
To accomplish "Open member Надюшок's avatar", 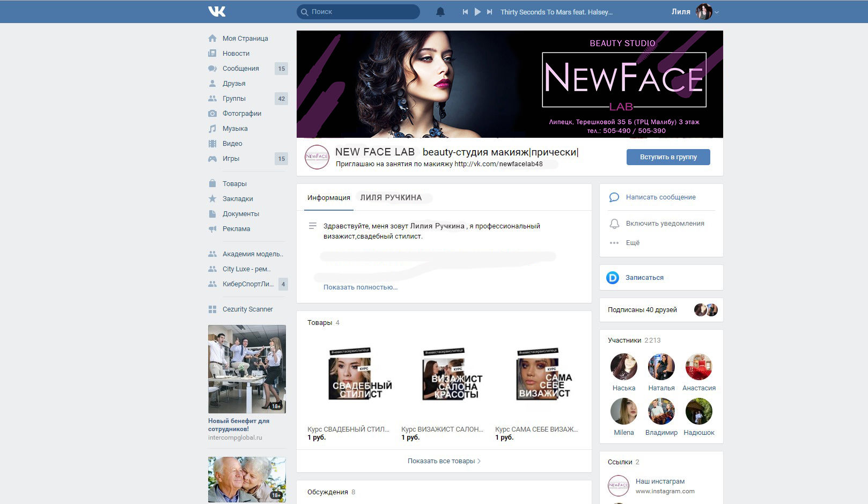I will tap(699, 411).
